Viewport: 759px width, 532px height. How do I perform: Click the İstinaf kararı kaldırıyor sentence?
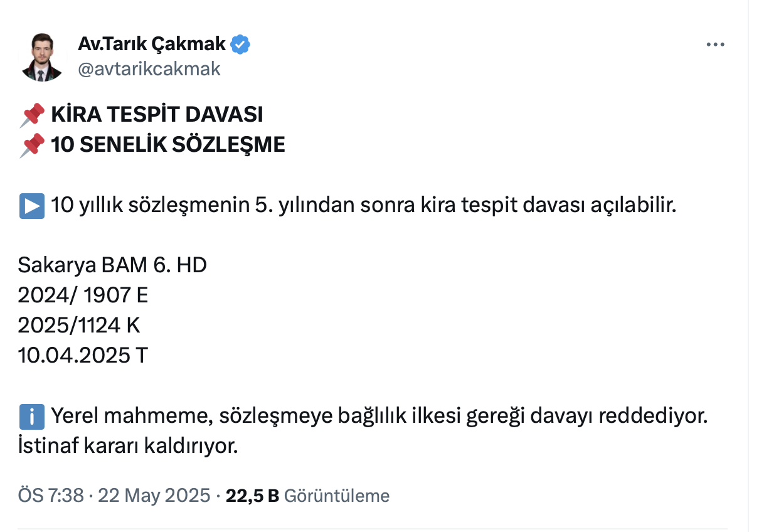(128, 446)
